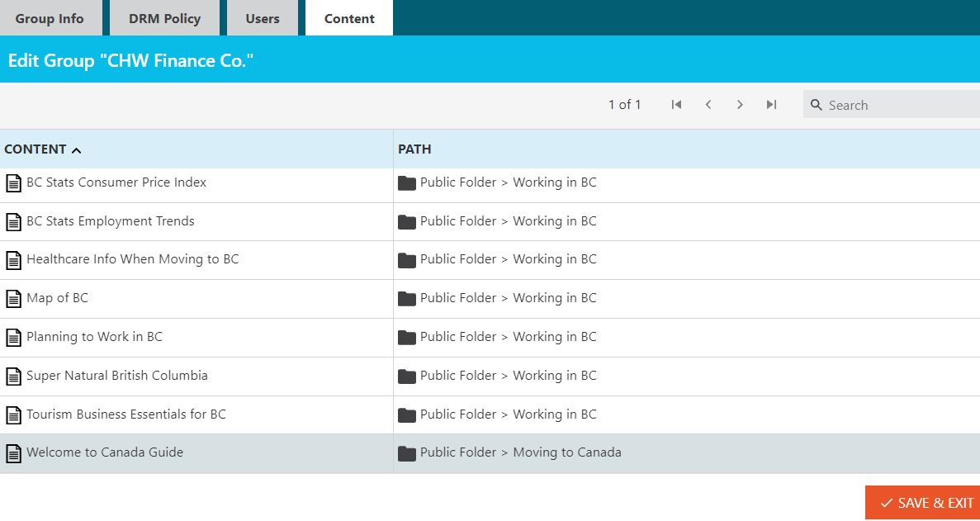Select BC Stats Consumer Price Index entry
The image size is (980, 521).
pyautogui.click(x=116, y=182)
